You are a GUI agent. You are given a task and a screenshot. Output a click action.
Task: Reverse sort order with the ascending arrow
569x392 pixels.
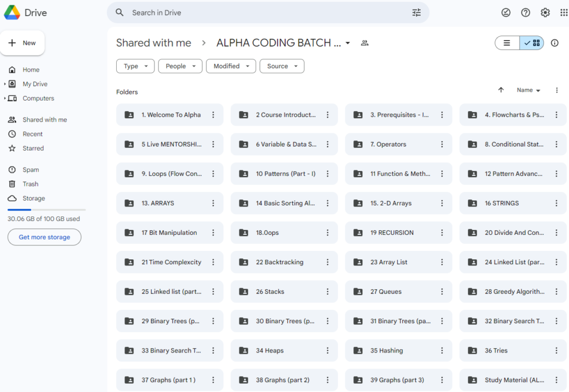pos(501,90)
